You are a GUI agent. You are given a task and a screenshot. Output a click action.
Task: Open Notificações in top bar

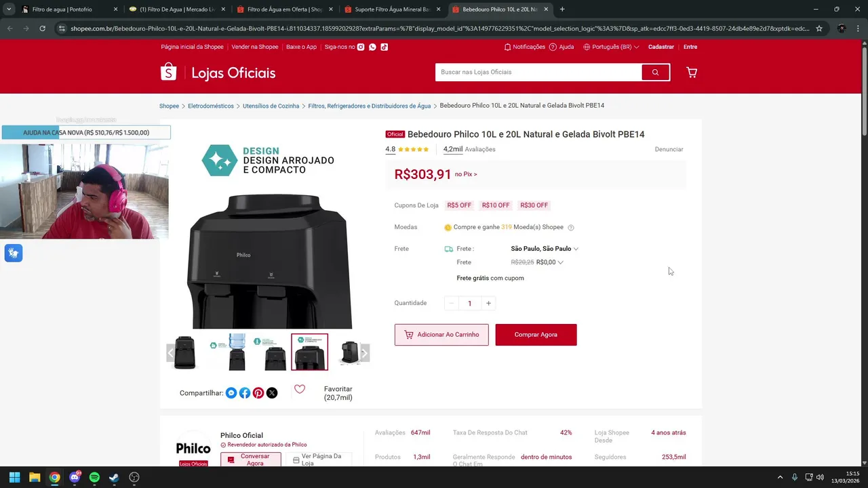coord(525,47)
